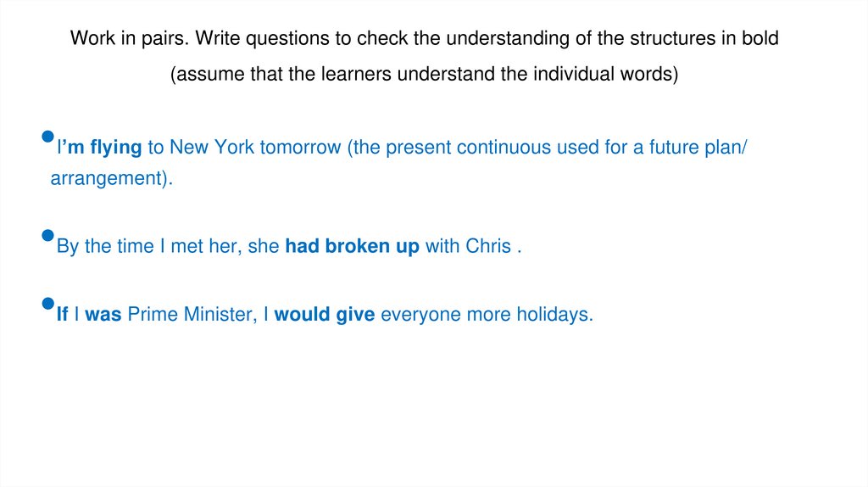Screen dimensions: 868x487
Task: Click the bullet before "If I was"
Action: click(47, 303)
